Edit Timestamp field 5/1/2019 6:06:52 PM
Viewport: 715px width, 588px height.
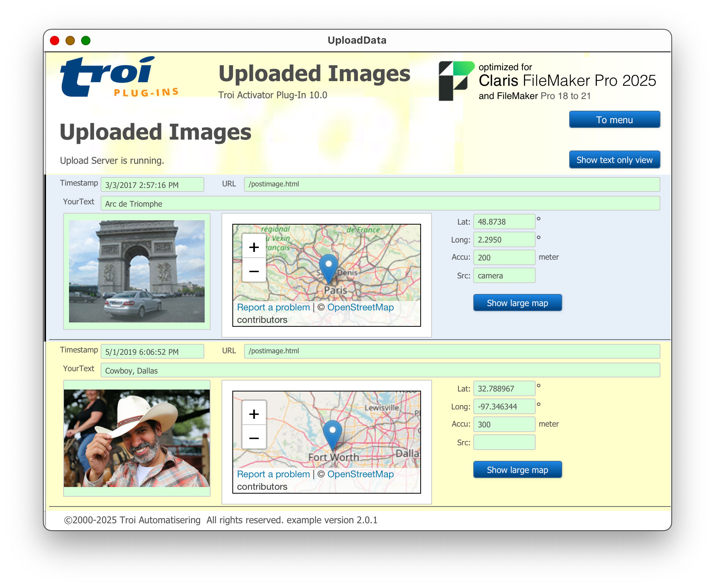pos(152,352)
